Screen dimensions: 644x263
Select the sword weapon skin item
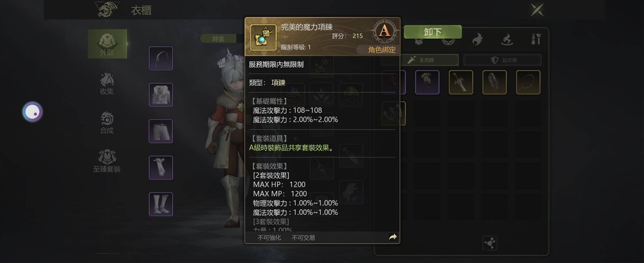click(461, 82)
